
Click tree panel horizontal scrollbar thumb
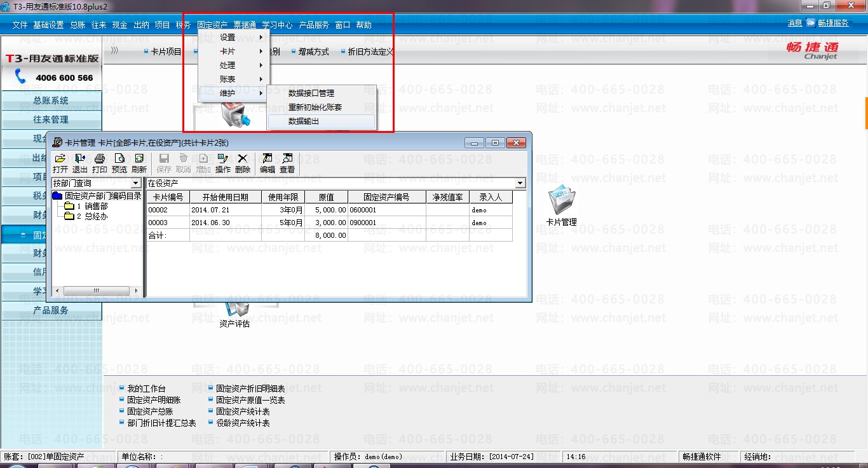click(x=97, y=291)
